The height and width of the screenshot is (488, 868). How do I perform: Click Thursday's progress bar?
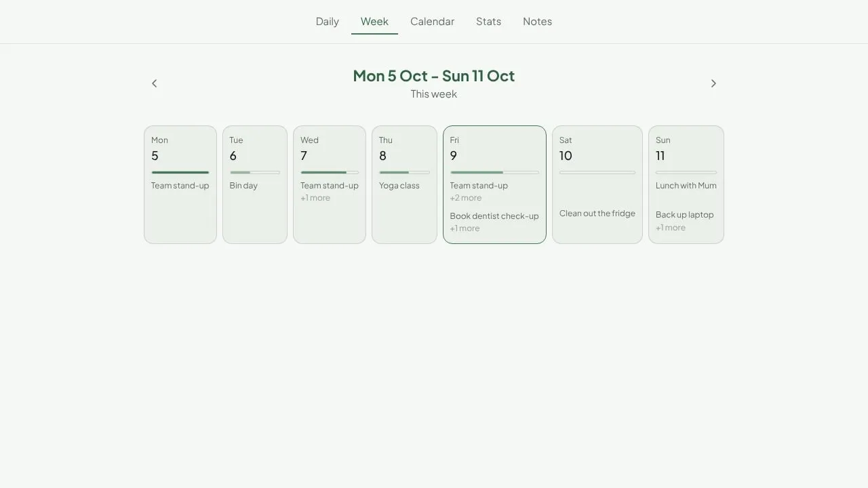pyautogui.click(x=404, y=172)
